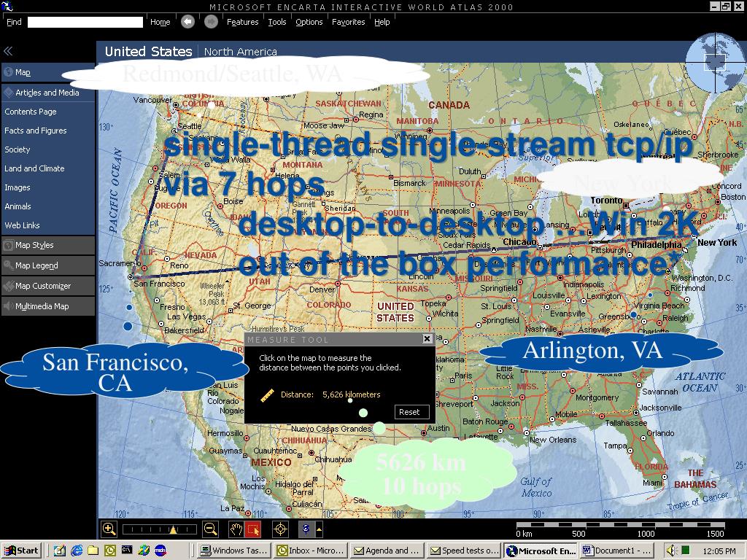The height and width of the screenshot is (560, 747).
Task: Select the red area selection tool
Action: click(x=252, y=529)
